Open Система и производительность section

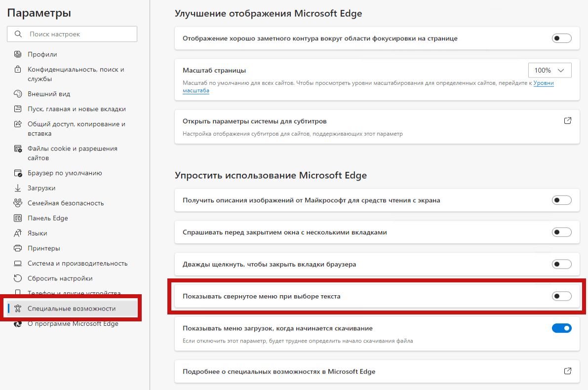(x=77, y=263)
